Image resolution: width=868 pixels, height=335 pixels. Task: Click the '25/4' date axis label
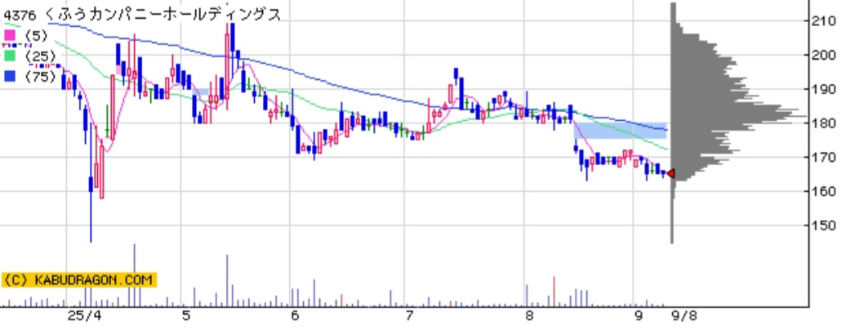coord(85,316)
